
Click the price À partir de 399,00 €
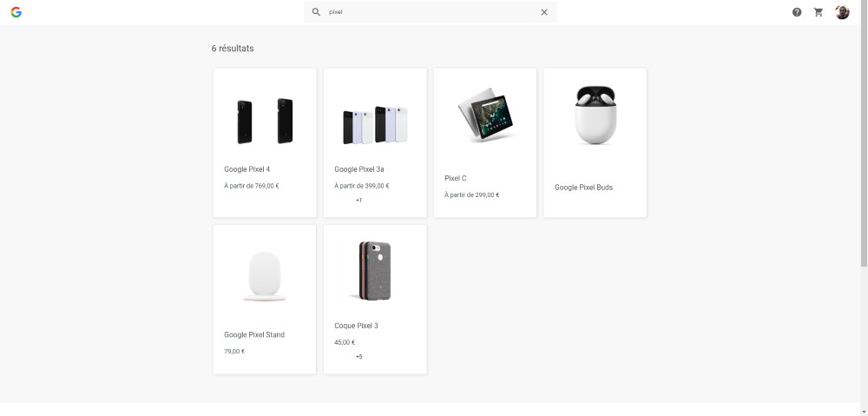[361, 186]
